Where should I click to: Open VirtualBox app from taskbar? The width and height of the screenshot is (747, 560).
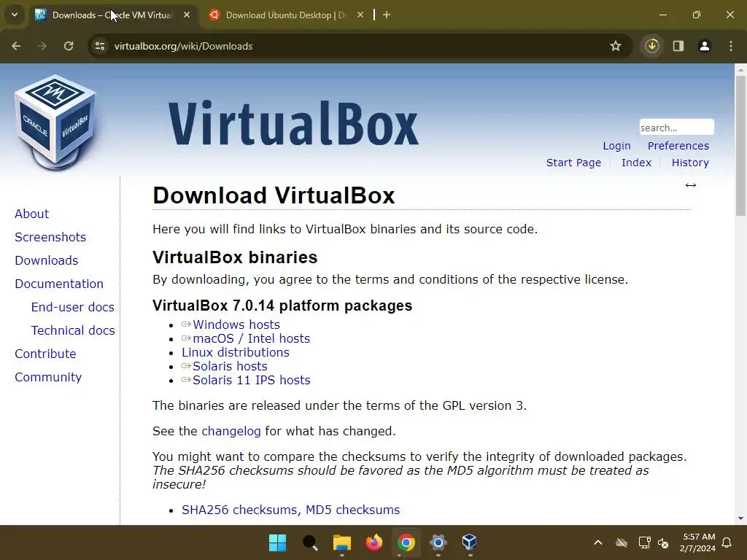click(x=470, y=542)
